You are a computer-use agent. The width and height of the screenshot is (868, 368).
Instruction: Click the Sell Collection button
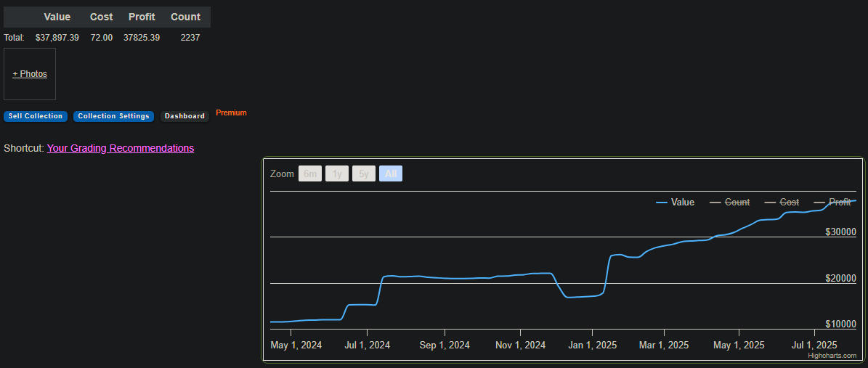(x=36, y=116)
